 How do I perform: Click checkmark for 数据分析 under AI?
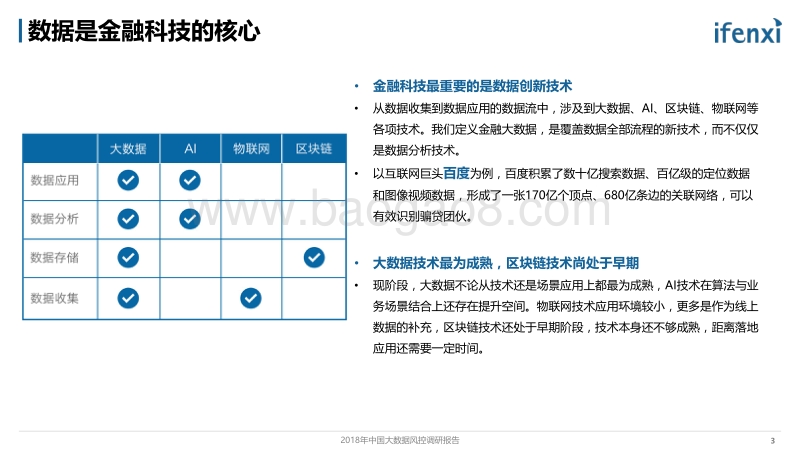190,219
